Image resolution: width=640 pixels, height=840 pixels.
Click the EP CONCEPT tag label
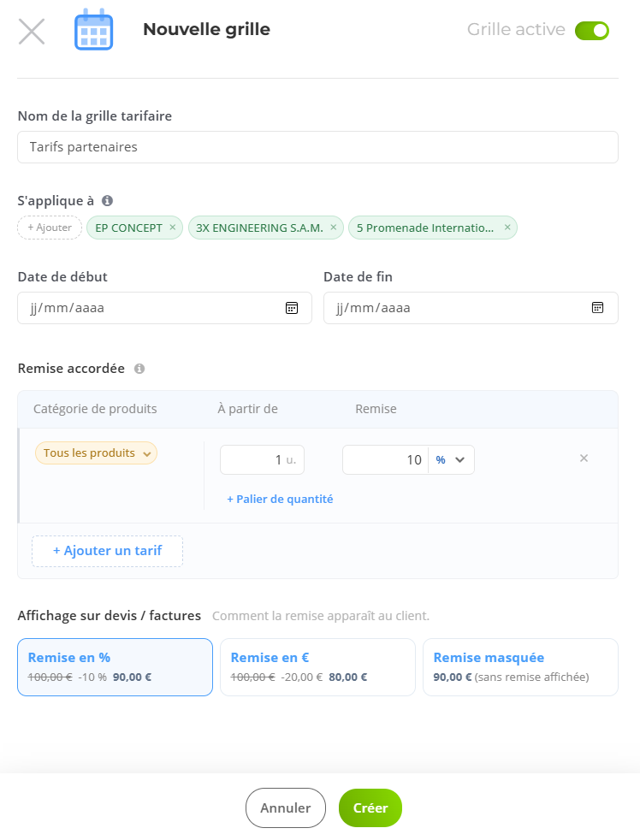click(128, 228)
